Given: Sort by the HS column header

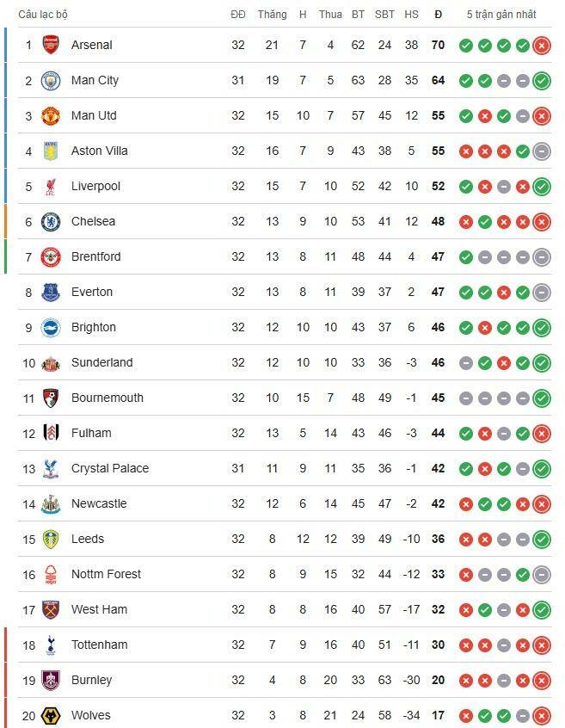Looking at the screenshot, I should pos(411,15).
